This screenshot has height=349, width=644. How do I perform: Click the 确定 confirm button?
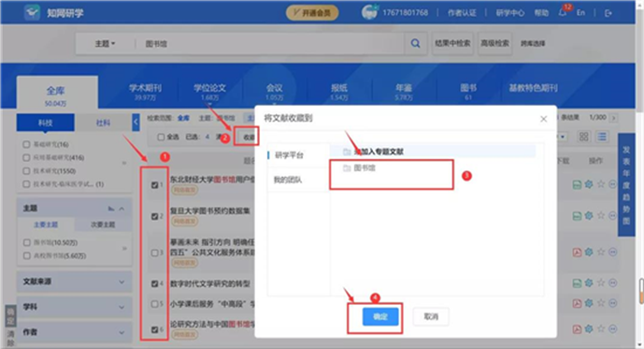(380, 316)
